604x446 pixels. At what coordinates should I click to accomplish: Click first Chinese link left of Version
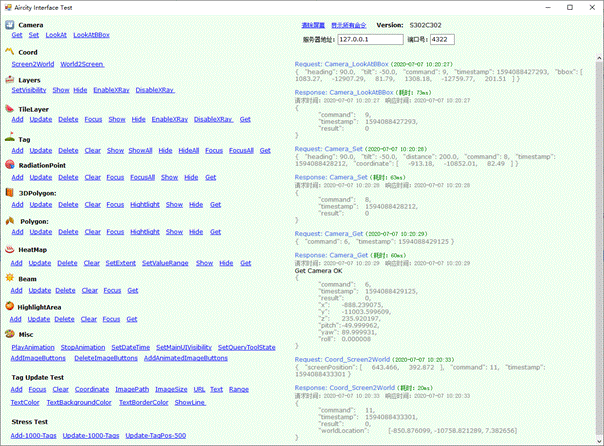click(x=313, y=25)
